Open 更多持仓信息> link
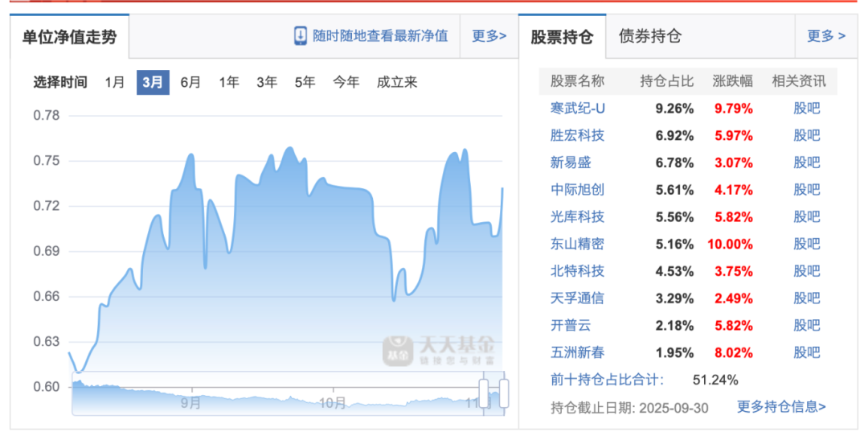Viewport: 868px width, 432px height. (x=781, y=407)
